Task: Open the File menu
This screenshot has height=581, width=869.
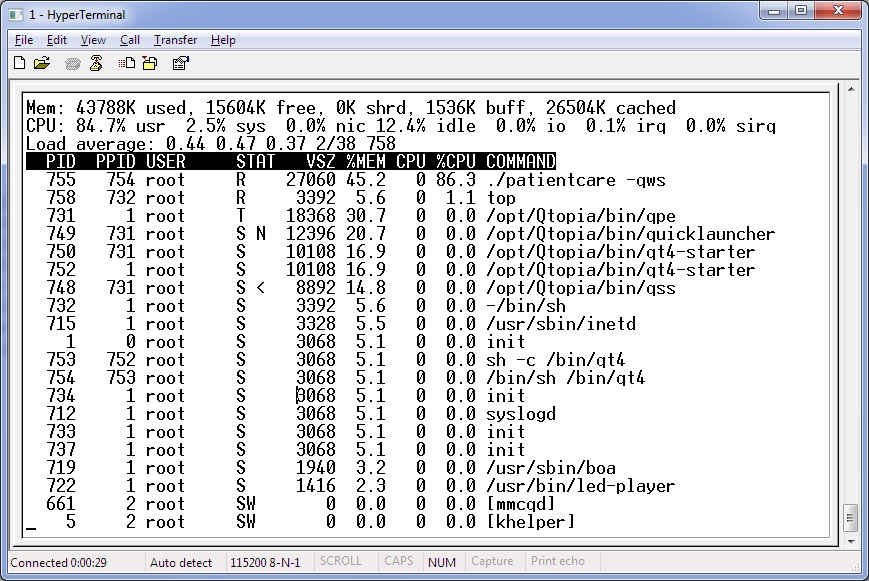Action: (24, 40)
